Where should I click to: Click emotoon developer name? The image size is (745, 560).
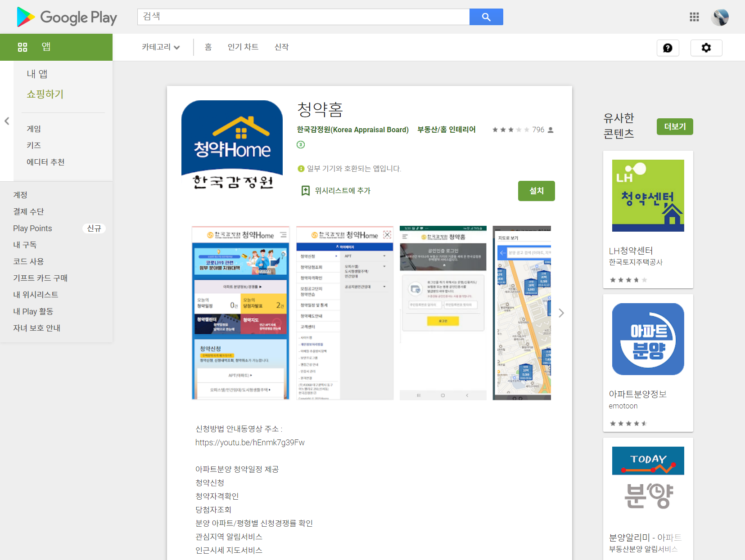tap(623, 406)
